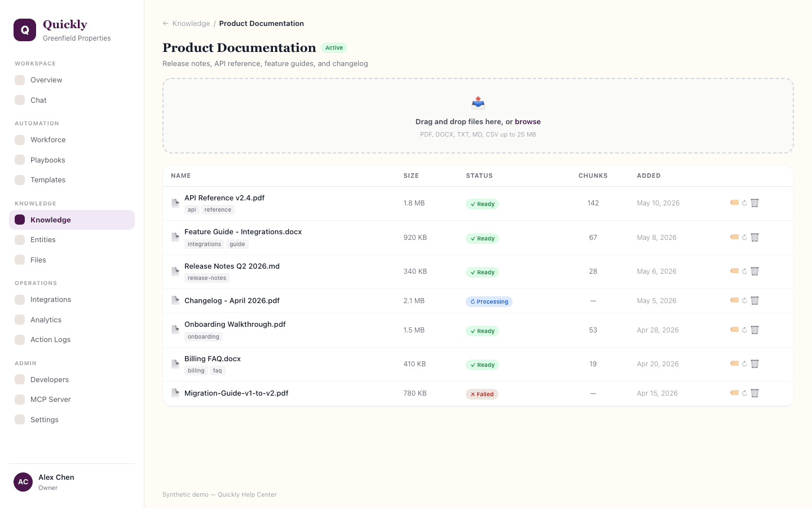Click the Active status badge
Viewport: 812px width, 508px height.
pos(334,48)
